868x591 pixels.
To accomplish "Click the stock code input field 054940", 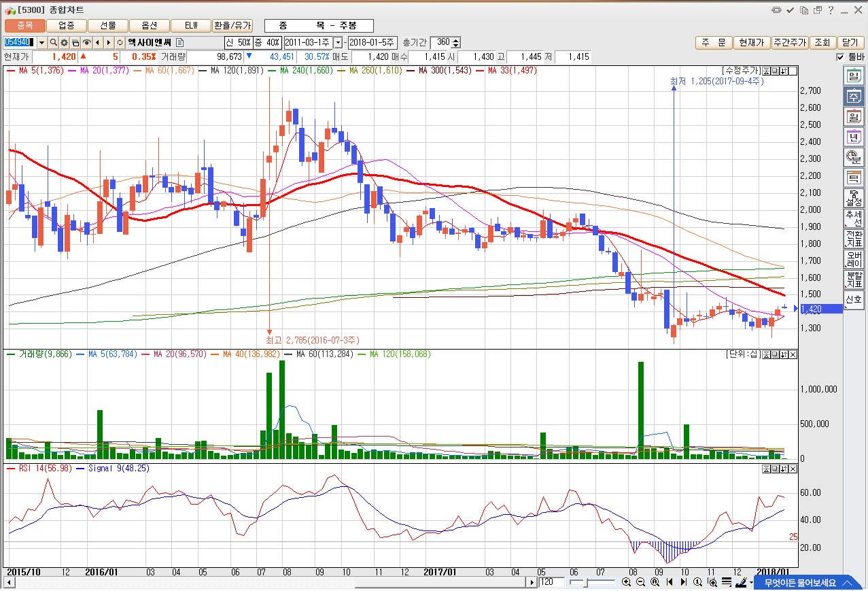I will [20, 42].
